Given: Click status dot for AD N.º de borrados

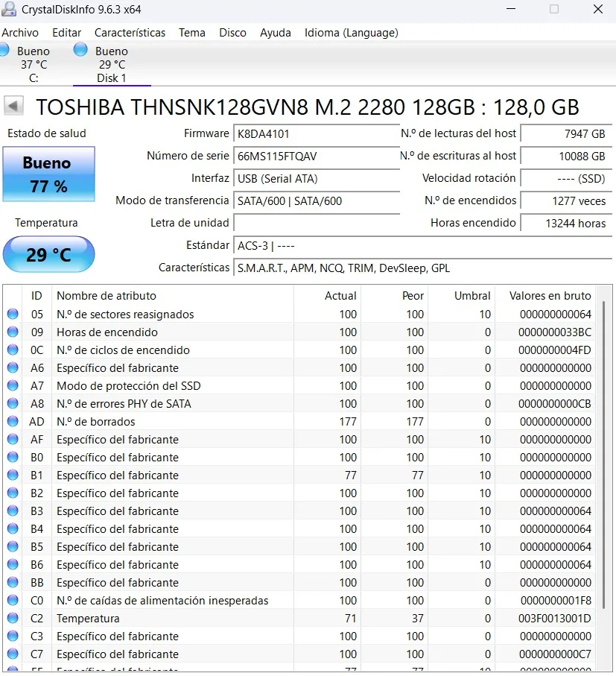Looking at the screenshot, I should point(13,421).
